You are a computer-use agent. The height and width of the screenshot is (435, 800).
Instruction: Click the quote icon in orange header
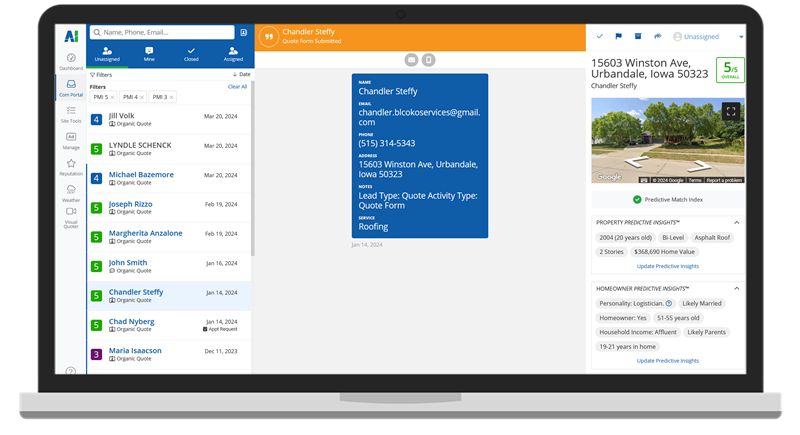click(269, 37)
